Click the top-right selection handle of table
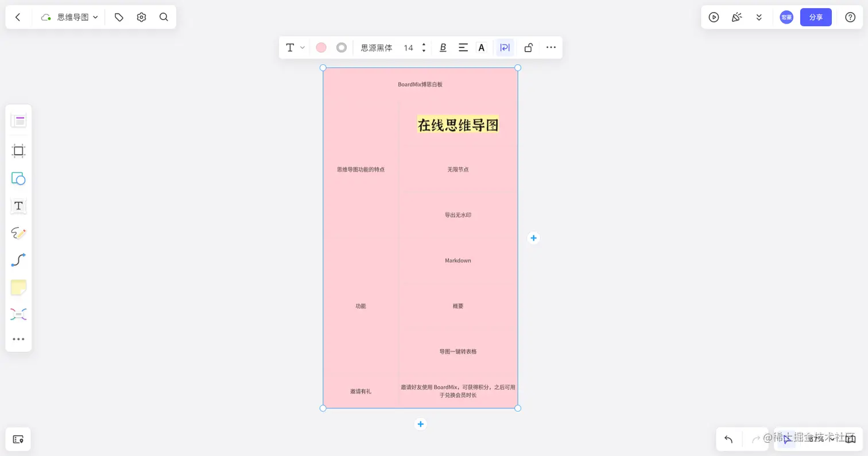 point(518,68)
